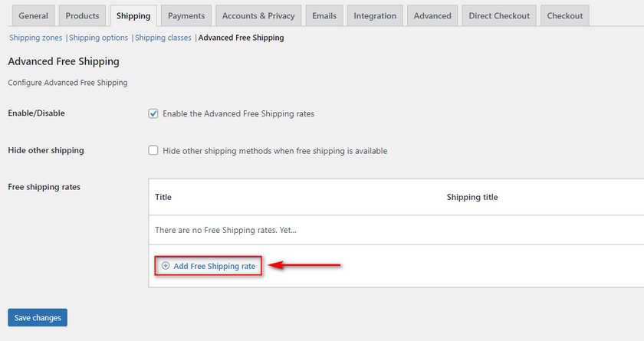Open the General settings tab
This screenshot has width=644, height=341.
33,15
